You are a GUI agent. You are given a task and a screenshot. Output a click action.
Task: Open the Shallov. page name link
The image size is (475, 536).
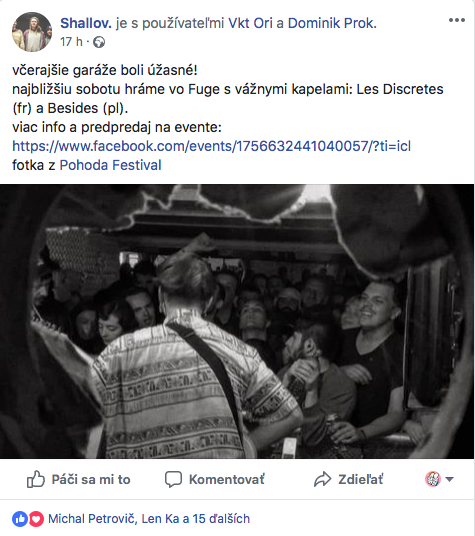[x=86, y=23]
